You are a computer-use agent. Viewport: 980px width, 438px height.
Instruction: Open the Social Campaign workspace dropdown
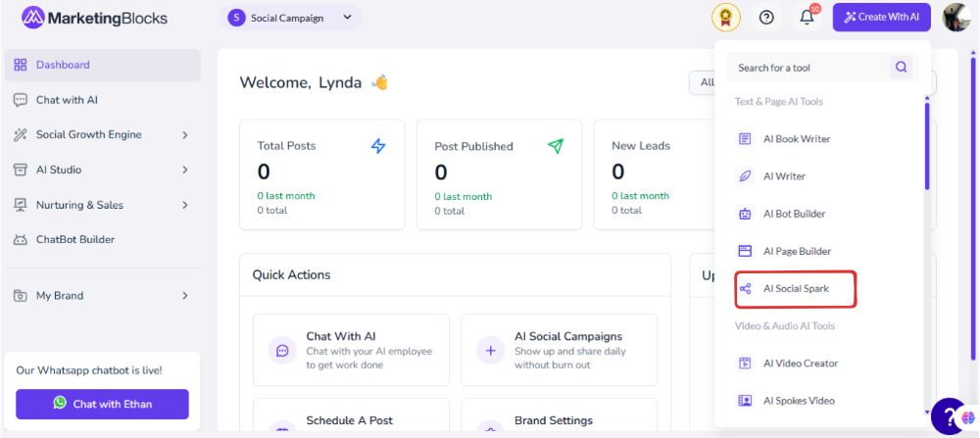(x=291, y=18)
